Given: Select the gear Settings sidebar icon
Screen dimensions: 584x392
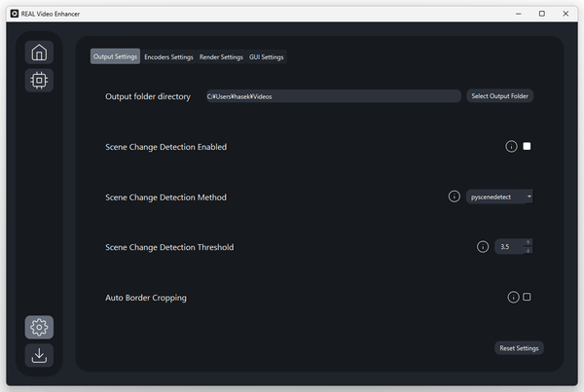Looking at the screenshot, I should [x=39, y=327].
